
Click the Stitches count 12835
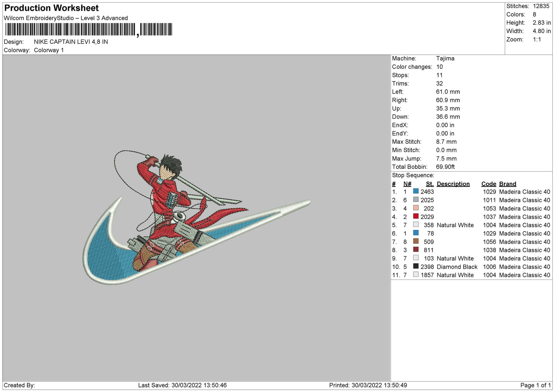pyautogui.click(x=541, y=6)
